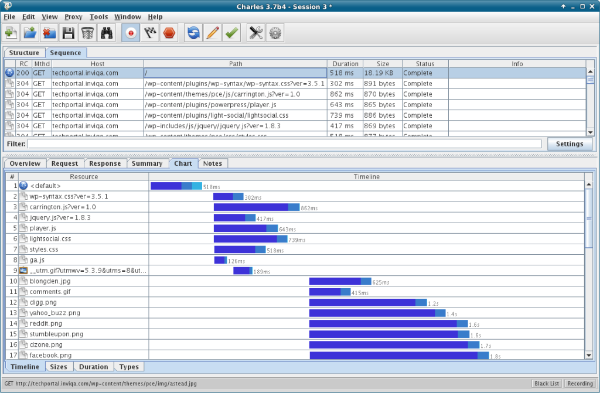Click the Black List status button
This screenshot has width=600, height=393.
[546, 383]
